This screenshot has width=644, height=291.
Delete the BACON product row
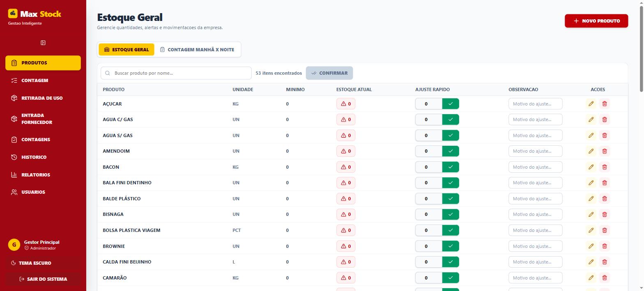[605, 167]
